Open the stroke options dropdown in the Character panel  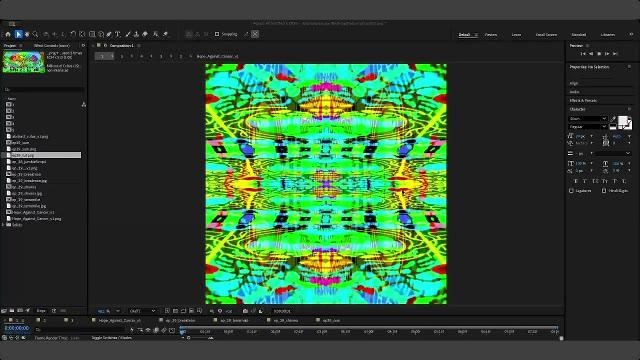(613, 153)
